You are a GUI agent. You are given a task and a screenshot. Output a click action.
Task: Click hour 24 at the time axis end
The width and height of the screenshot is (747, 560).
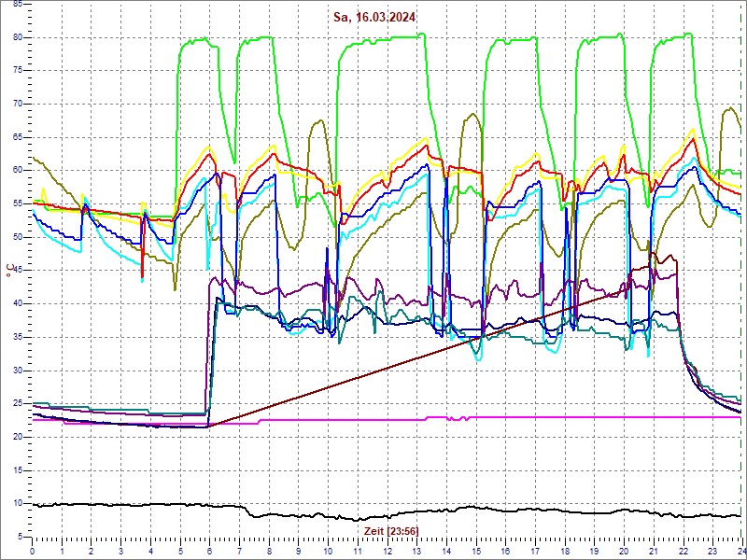[740, 551]
